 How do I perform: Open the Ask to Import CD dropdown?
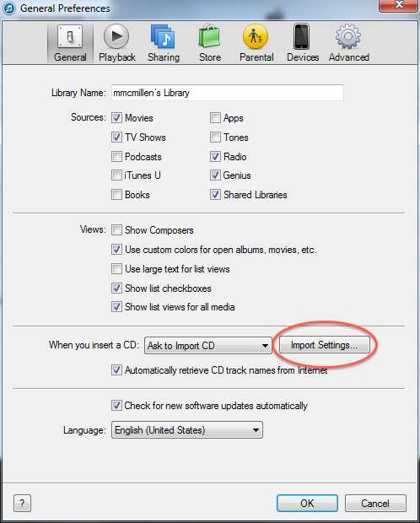tap(208, 345)
